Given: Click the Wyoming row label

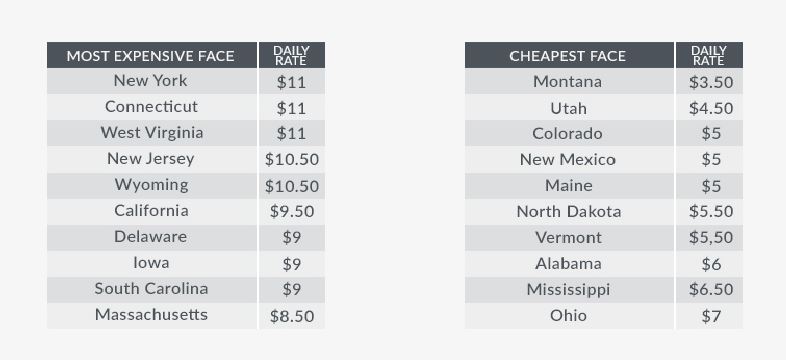Looking at the screenshot, I should 151,185.
